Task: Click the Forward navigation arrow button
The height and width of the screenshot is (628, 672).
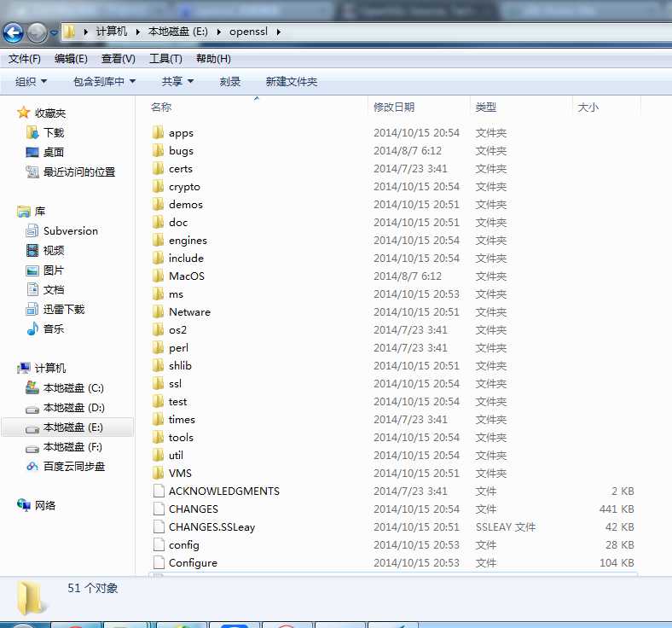Action: coord(38,33)
